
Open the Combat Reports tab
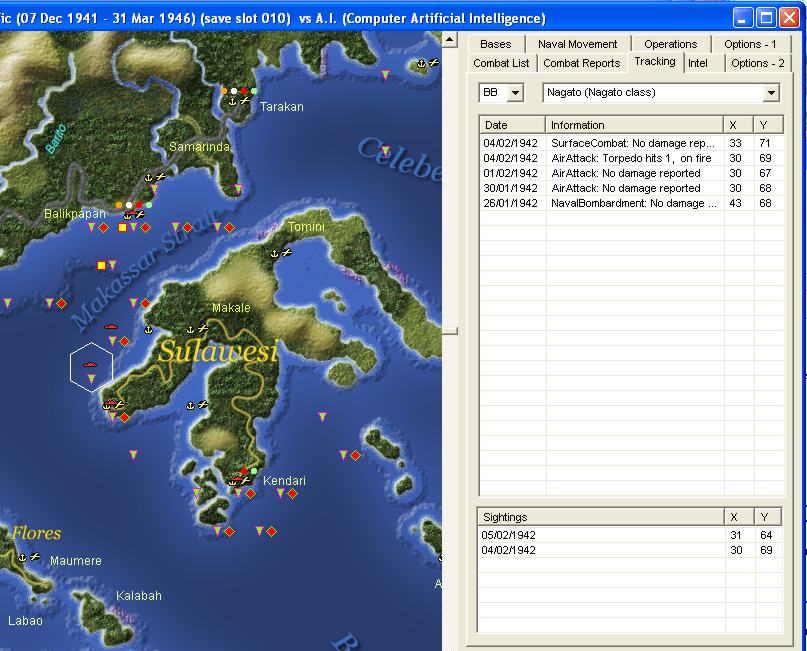[x=582, y=62]
